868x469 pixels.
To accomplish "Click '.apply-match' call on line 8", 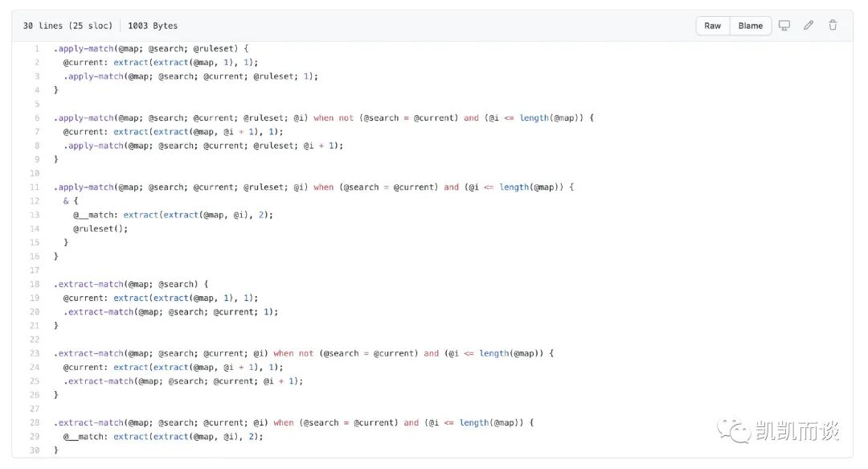I will [x=93, y=146].
